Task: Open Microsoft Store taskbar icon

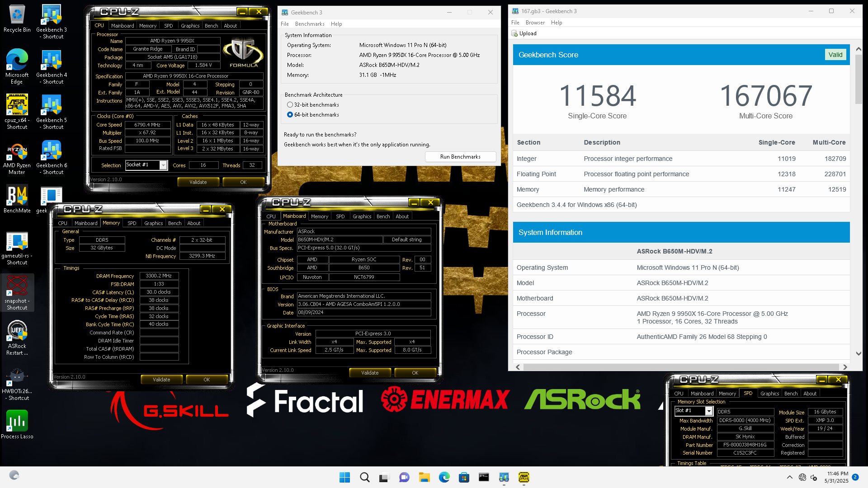Action: point(464,477)
